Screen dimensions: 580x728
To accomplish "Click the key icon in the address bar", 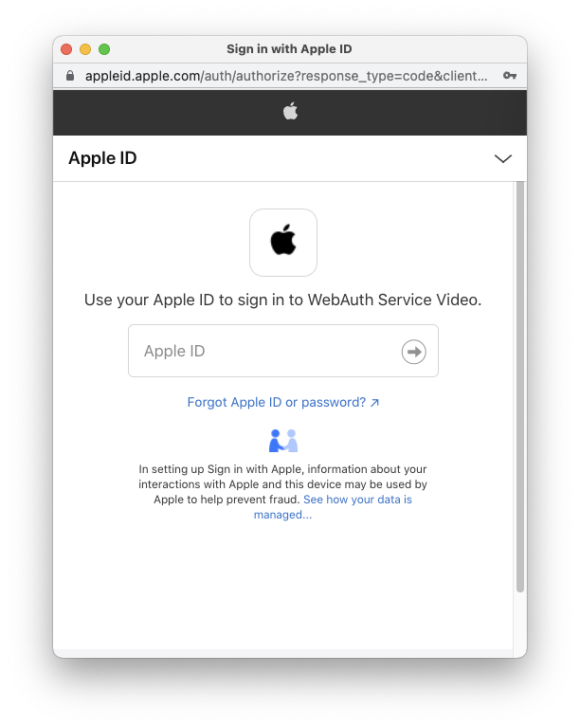I will [510, 76].
